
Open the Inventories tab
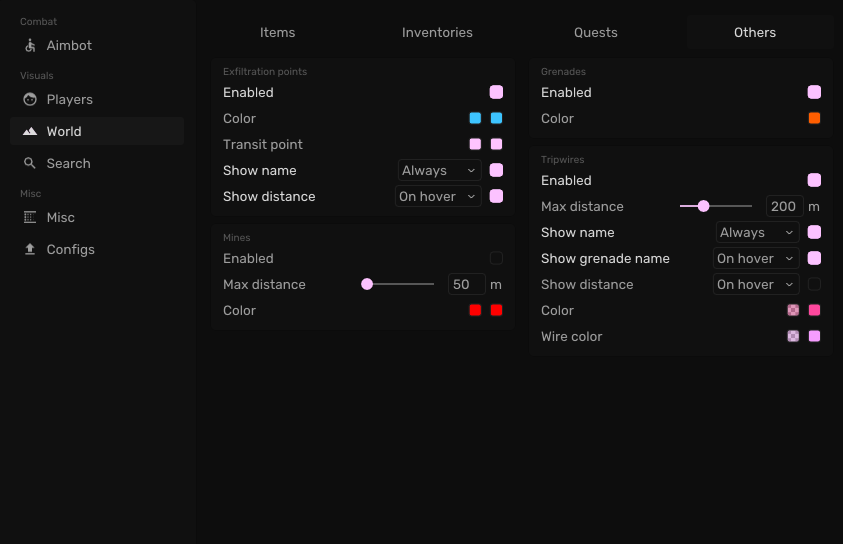437,33
